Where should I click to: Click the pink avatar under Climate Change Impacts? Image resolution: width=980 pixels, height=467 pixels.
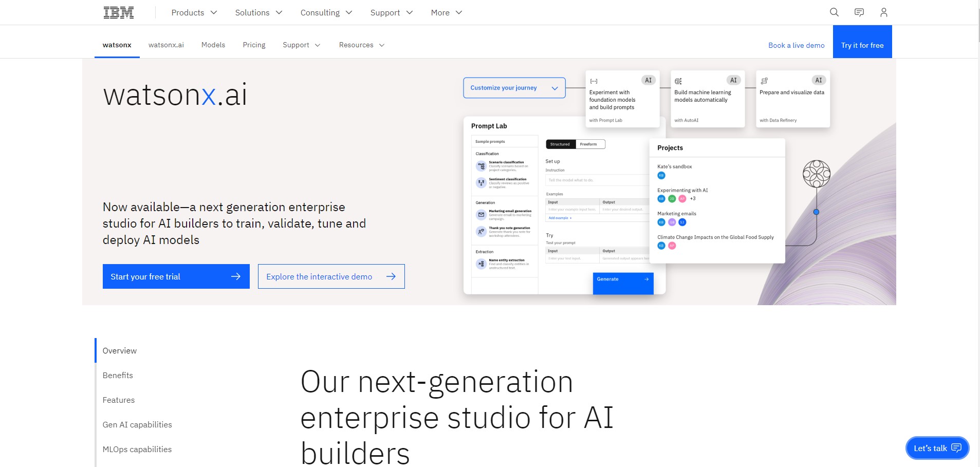tap(672, 246)
